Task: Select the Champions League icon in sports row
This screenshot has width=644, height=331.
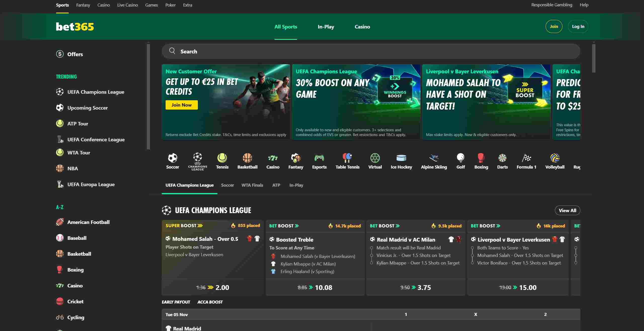Action: [x=198, y=161]
